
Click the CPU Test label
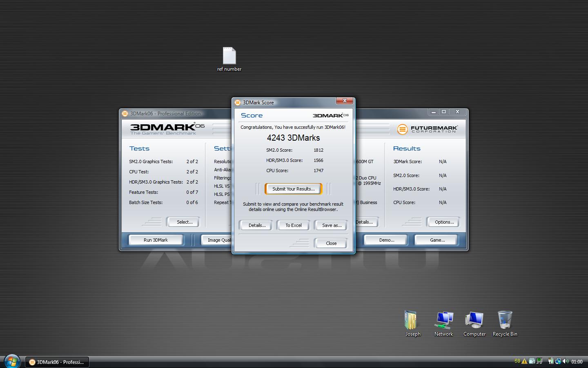pos(139,172)
